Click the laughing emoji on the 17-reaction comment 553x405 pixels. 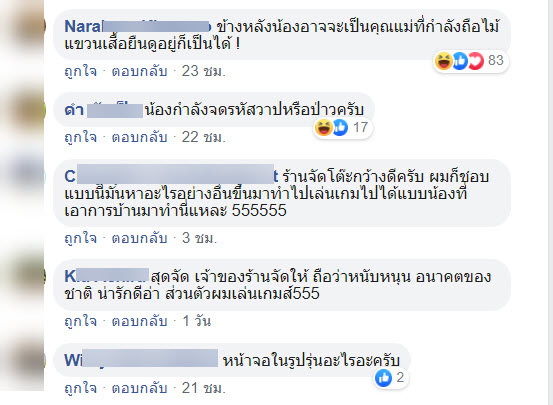[324, 127]
